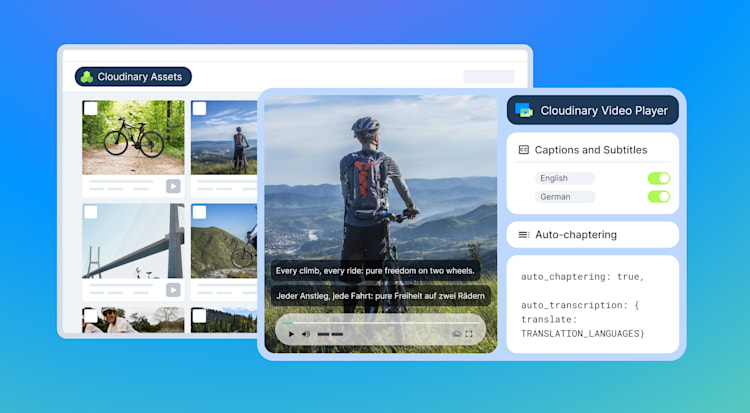
Task: Select the German language pill
Action: (x=564, y=197)
